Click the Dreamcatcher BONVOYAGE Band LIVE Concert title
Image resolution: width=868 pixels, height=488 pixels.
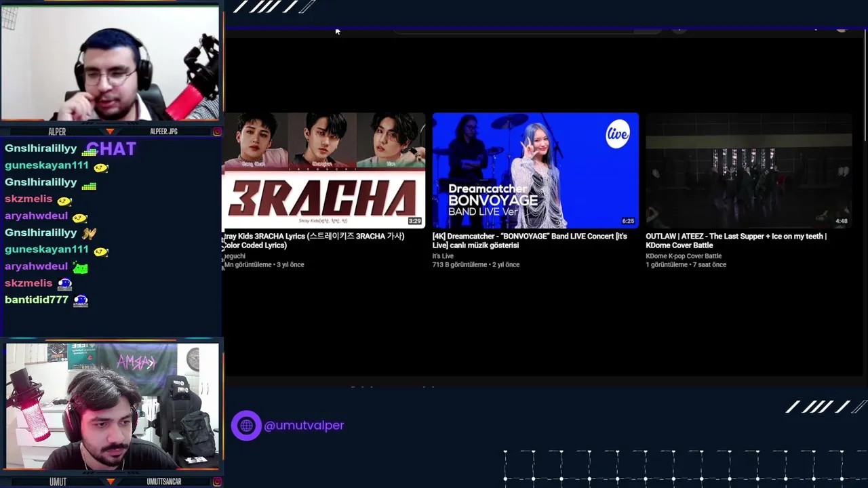(530, 241)
